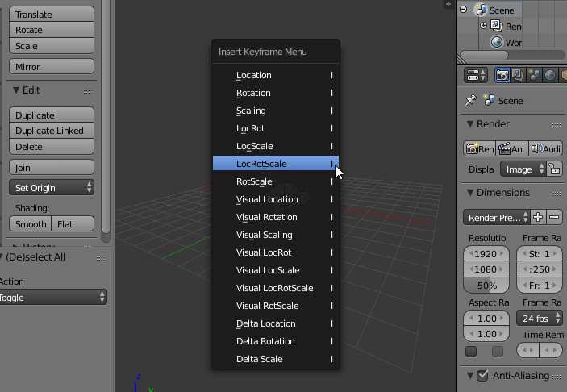The height and width of the screenshot is (392, 567).
Task: Click the Scene icon in the outliner
Action: click(x=481, y=10)
